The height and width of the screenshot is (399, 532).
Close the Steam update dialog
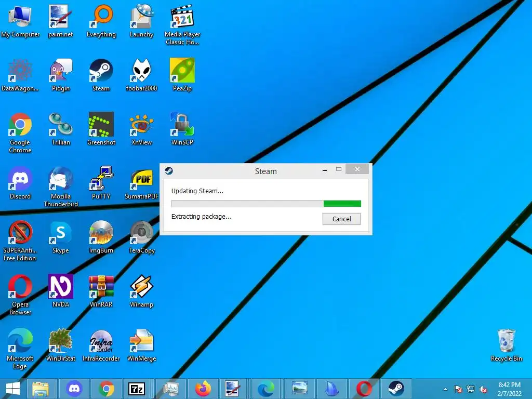tap(357, 169)
